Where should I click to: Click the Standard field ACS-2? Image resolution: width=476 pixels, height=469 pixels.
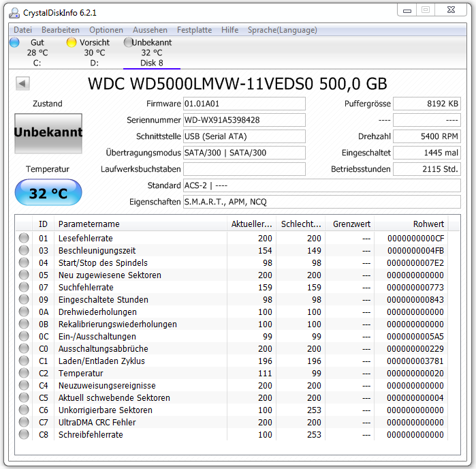pyautogui.click(x=322, y=185)
